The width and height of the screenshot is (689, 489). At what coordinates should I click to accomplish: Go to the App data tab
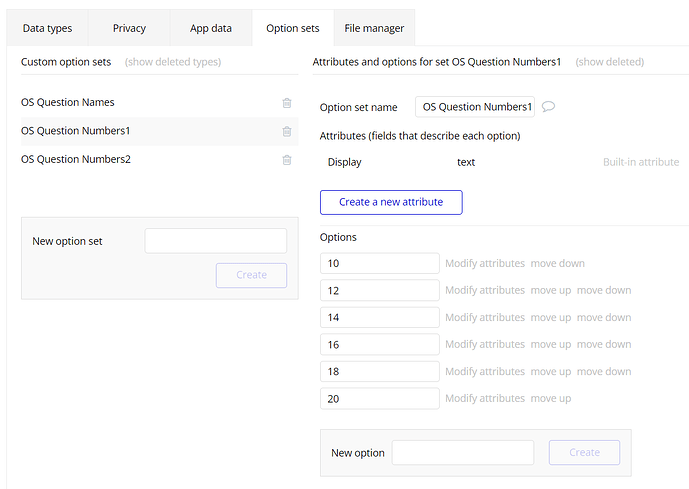point(211,28)
